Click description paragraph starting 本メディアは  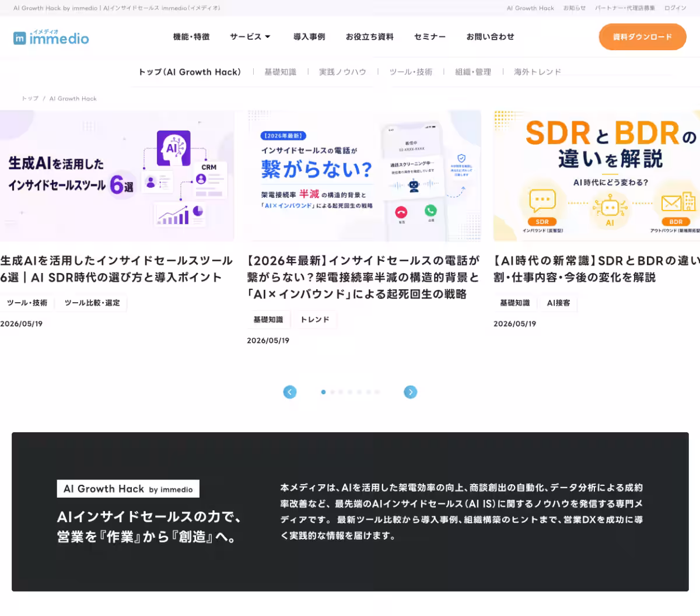(x=461, y=512)
